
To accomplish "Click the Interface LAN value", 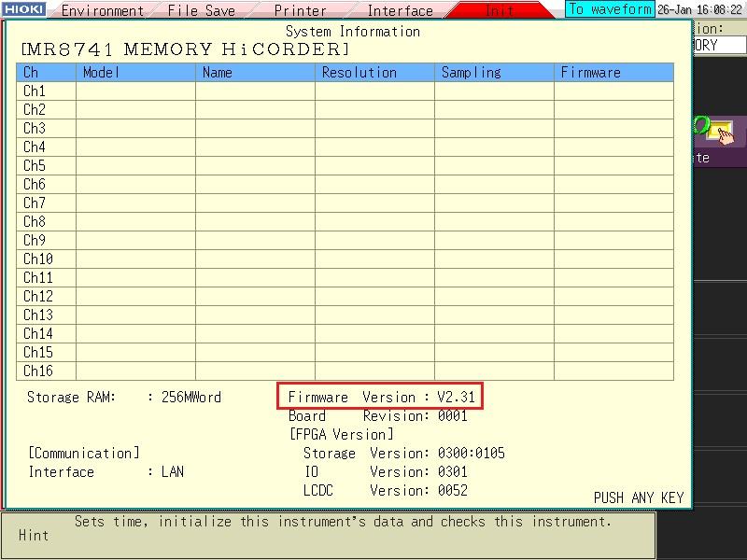I will click(173, 471).
